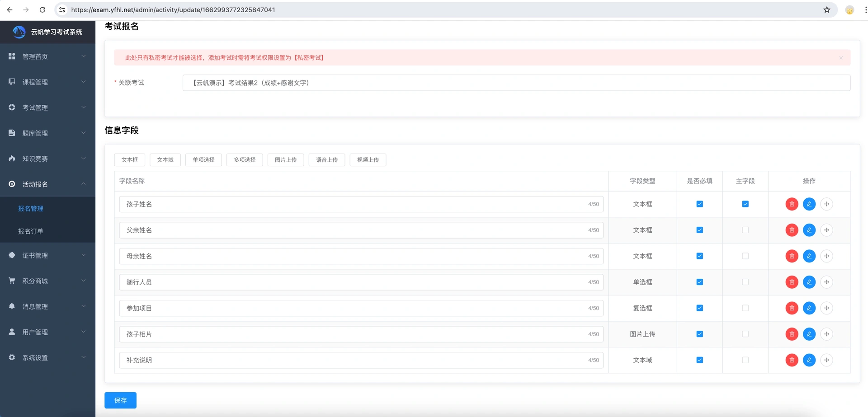
Task: Delete the 随行人员 field row
Action: point(792,282)
